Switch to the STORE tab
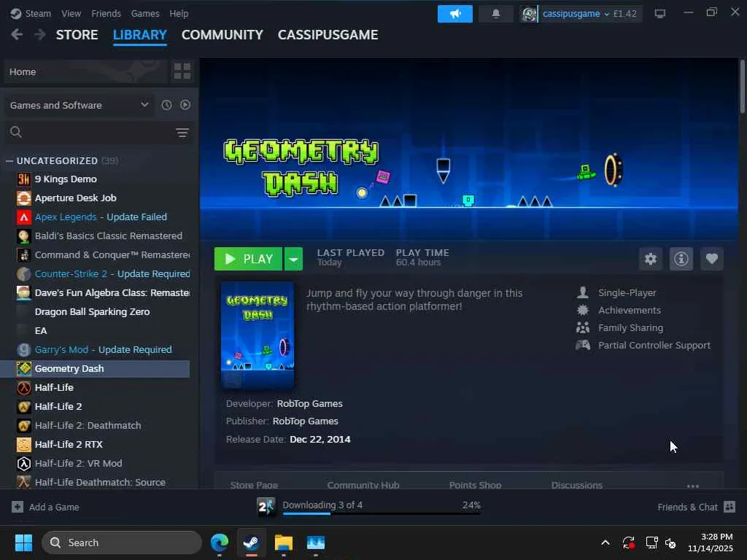Viewport: 747px width, 560px height. tap(77, 35)
